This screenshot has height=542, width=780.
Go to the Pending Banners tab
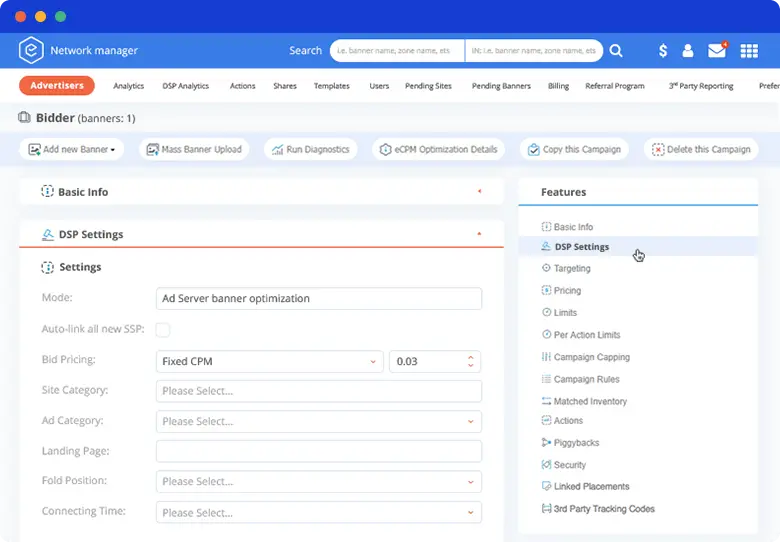[501, 86]
